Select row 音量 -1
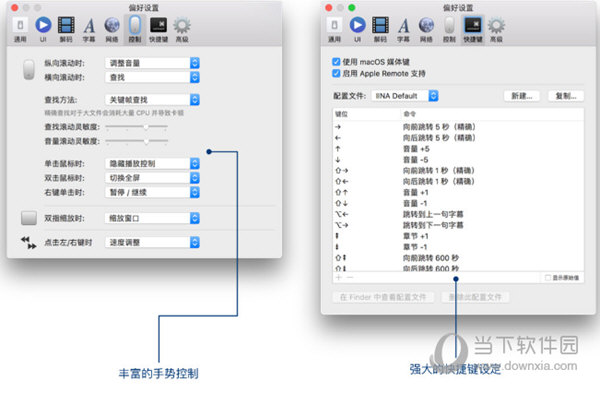This screenshot has height=393, width=600. click(x=458, y=203)
